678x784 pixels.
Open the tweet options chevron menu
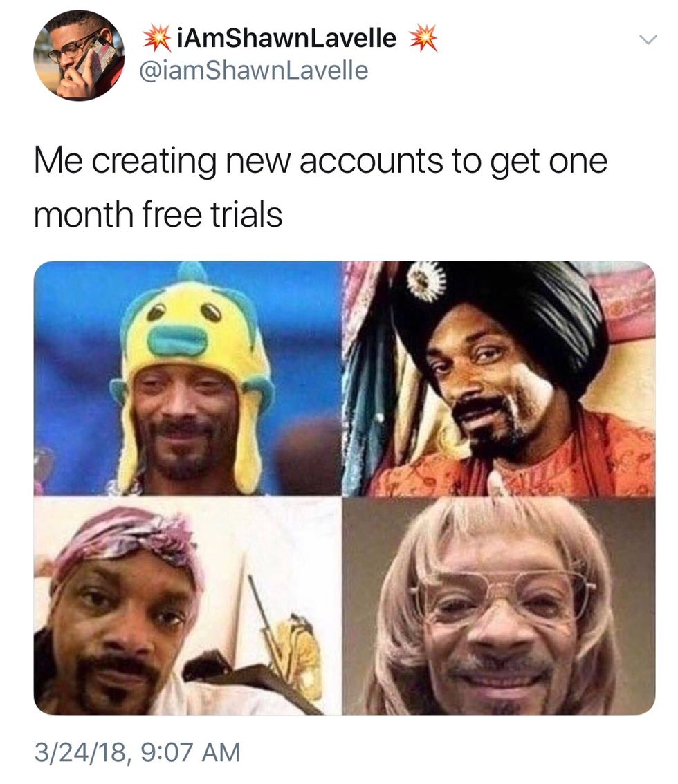648,39
